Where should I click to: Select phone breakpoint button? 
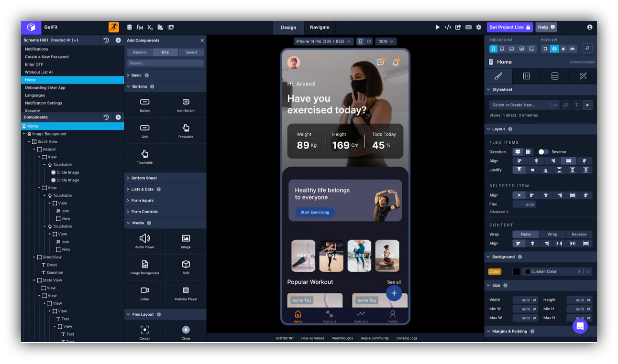493,49
